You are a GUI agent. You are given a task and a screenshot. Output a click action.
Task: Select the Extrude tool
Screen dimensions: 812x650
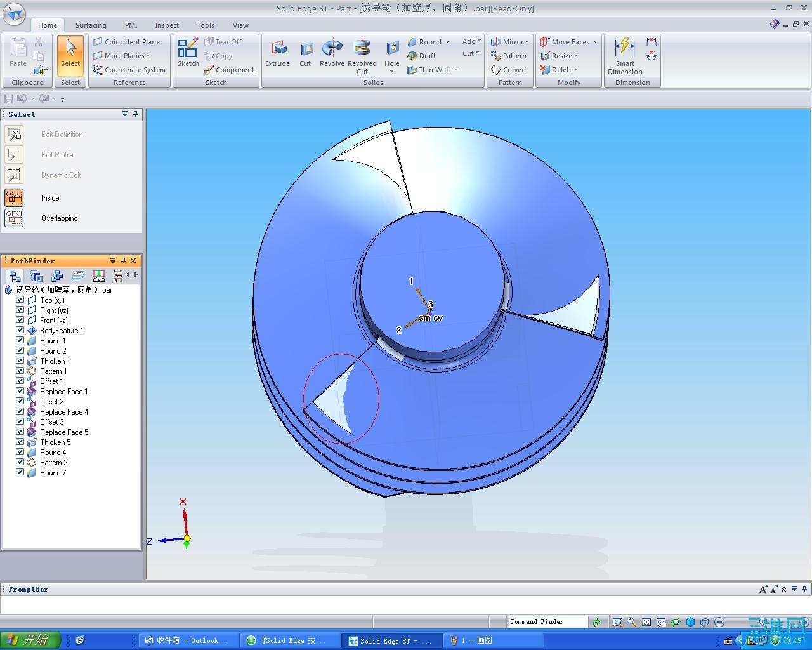[x=277, y=53]
